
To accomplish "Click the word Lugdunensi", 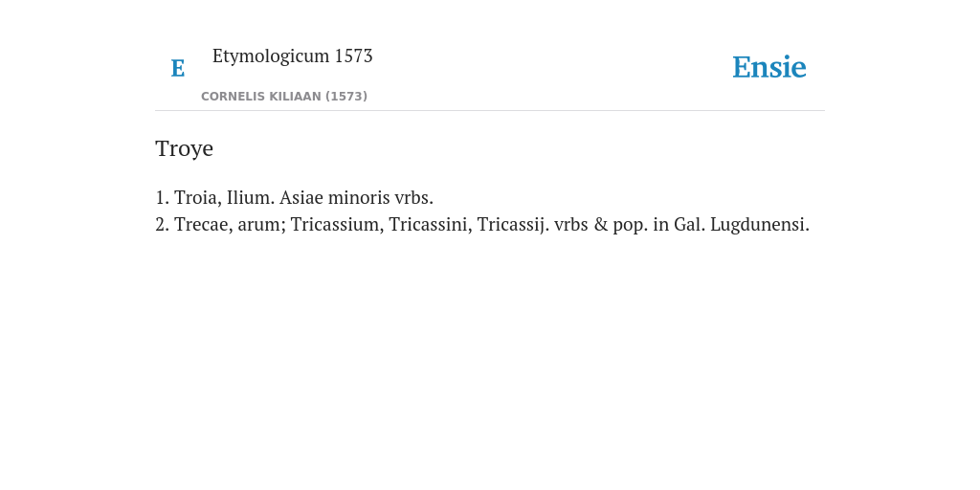I will (760, 225).
